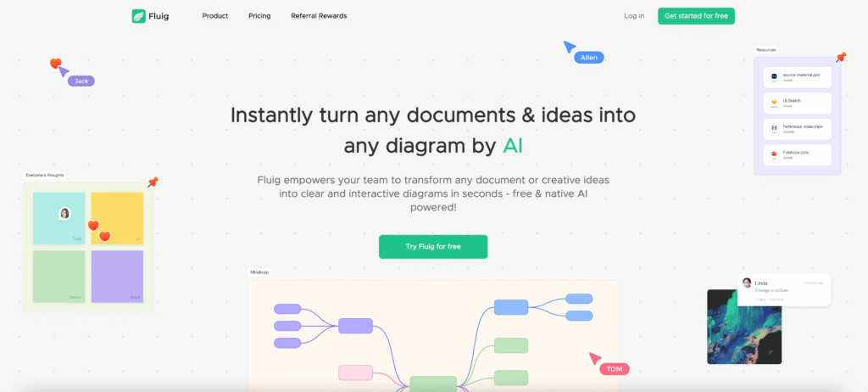Image resolution: width=868 pixels, height=392 pixels.
Task: Click the blue Allen cursor arrow
Action: 570,47
